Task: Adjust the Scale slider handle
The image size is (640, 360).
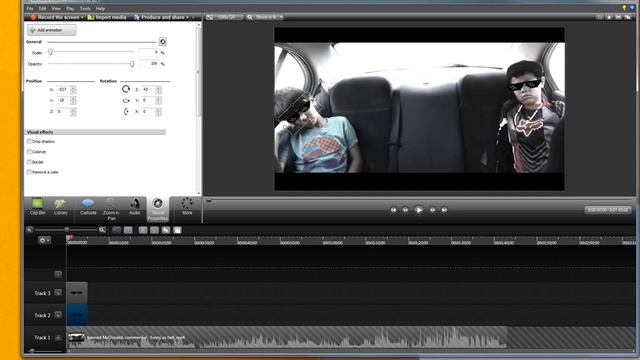Action: (50, 52)
